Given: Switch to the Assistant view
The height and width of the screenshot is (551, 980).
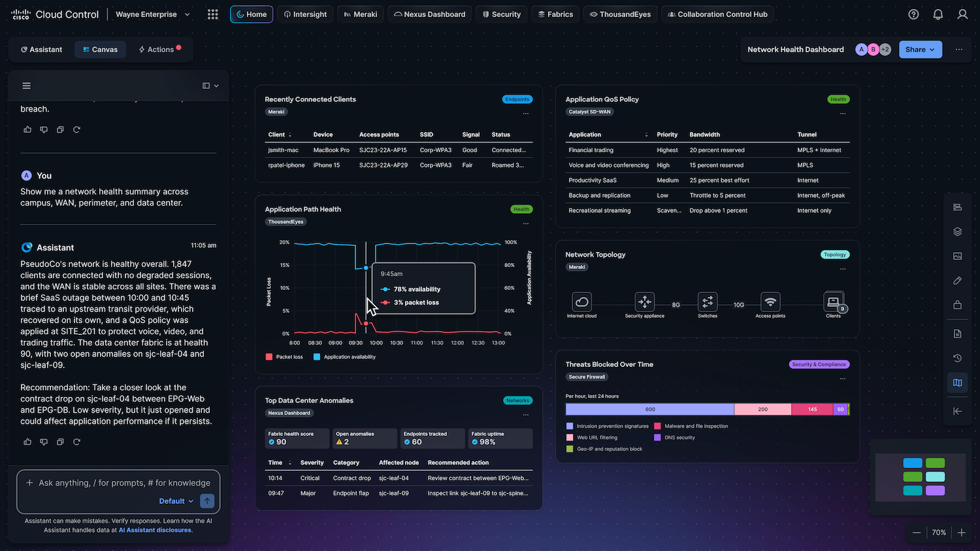Looking at the screenshot, I should click(42, 50).
